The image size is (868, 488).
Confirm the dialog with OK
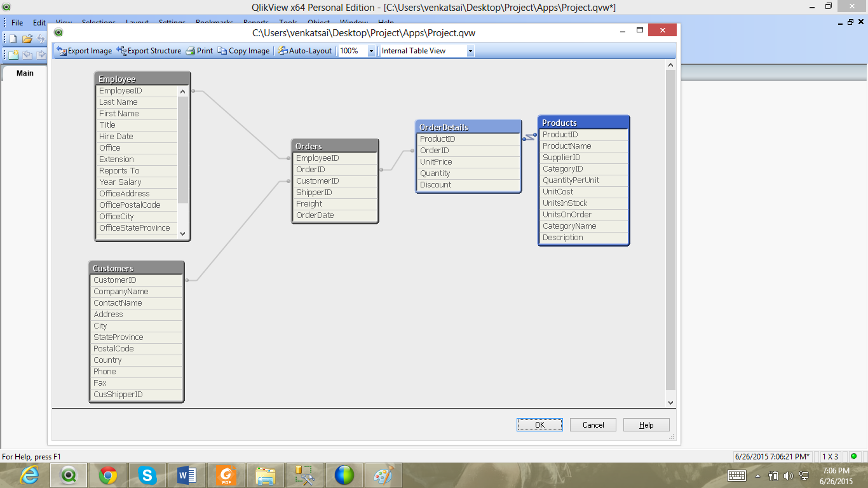[539, 425]
